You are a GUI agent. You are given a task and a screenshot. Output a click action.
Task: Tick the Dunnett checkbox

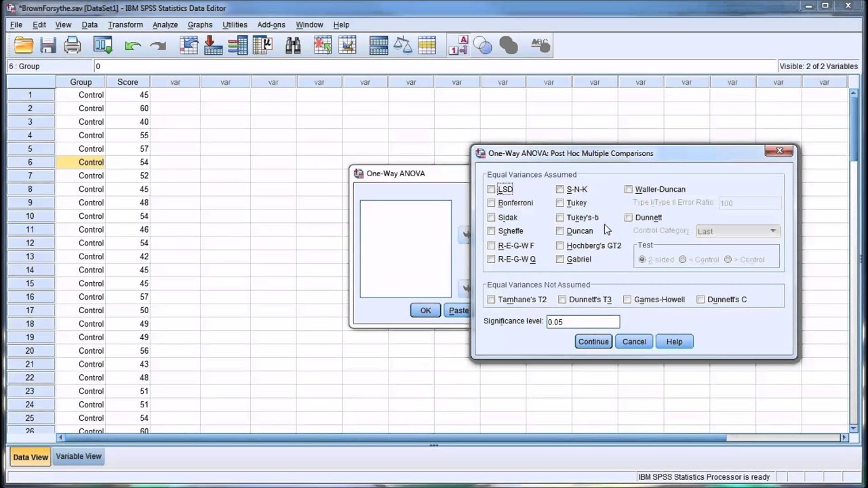[x=629, y=218]
